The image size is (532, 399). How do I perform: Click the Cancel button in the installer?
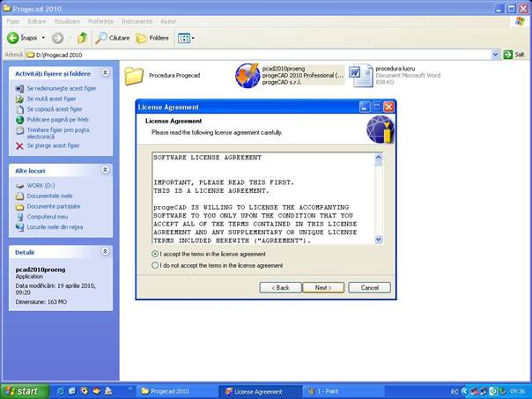(x=369, y=287)
